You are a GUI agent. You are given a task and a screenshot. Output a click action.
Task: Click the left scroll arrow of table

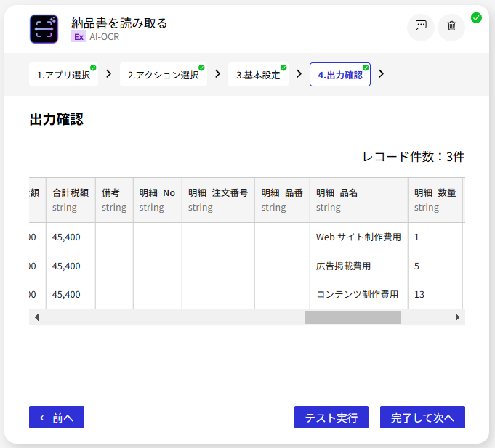pyautogui.click(x=36, y=317)
